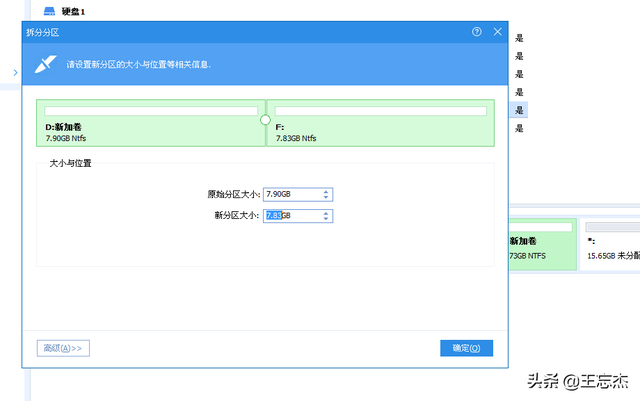Screen dimensions: 640x401
Task: Close the split partition dialog
Action: coord(497,32)
